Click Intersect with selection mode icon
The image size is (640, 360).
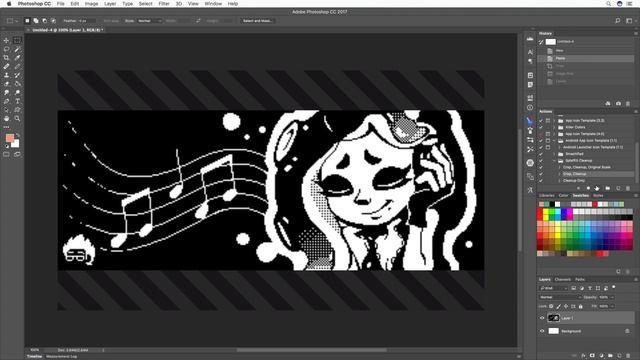(53, 20)
